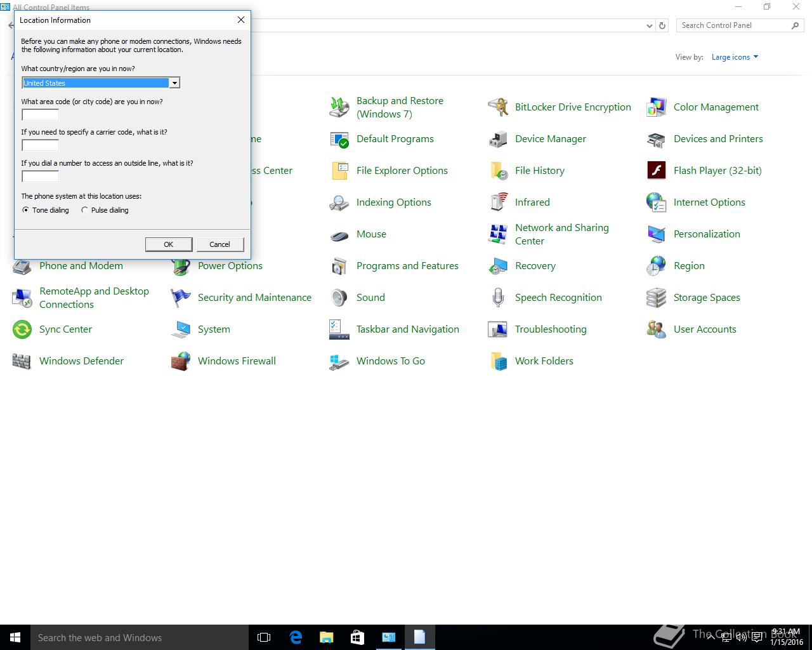Select the Pulse dialing radio button
This screenshot has height=650, width=812.
click(x=84, y=210)
